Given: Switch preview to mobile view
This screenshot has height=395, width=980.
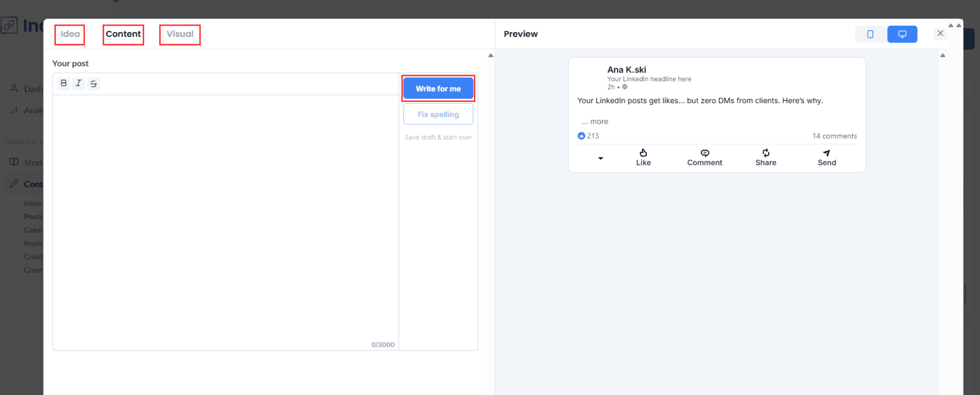Looking at the screenshot, I should click(870, 34).
